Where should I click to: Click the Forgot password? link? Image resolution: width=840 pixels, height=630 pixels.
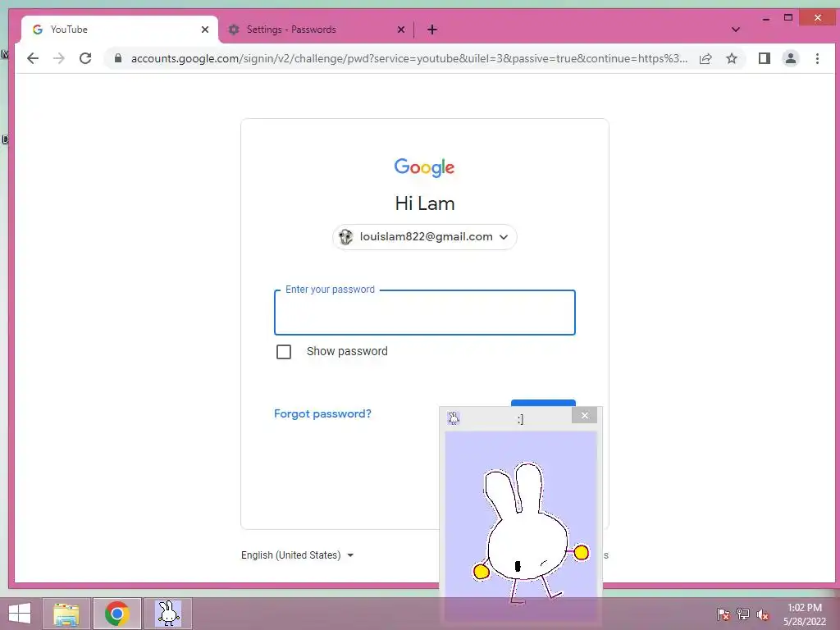pyautogui.click(x=322, y=413)
